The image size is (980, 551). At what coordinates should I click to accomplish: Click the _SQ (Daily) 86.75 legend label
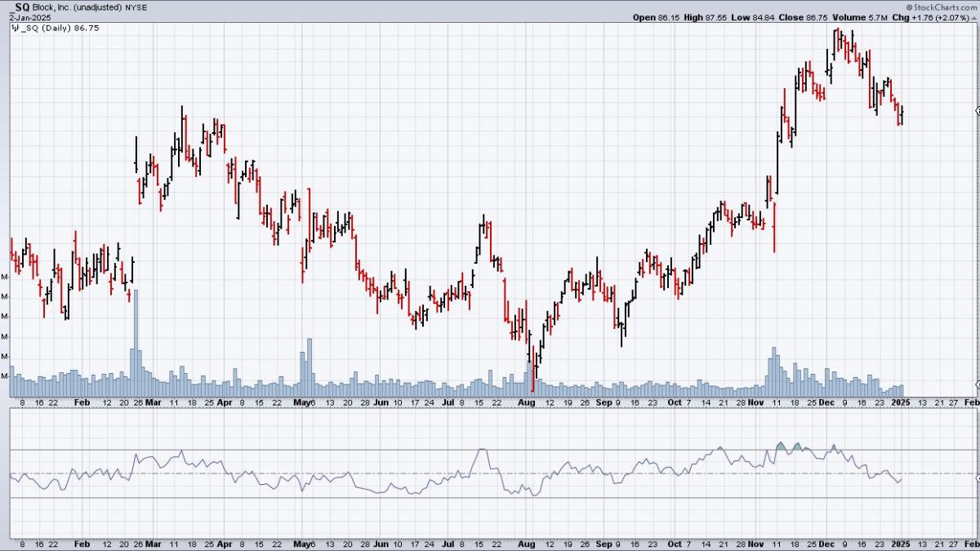59,27
